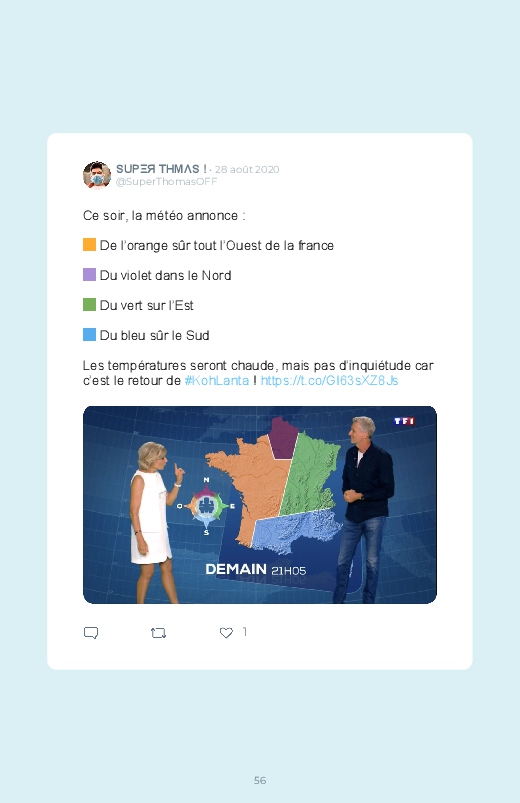Like the tweet with heart icon

click(x=226, y=633)
